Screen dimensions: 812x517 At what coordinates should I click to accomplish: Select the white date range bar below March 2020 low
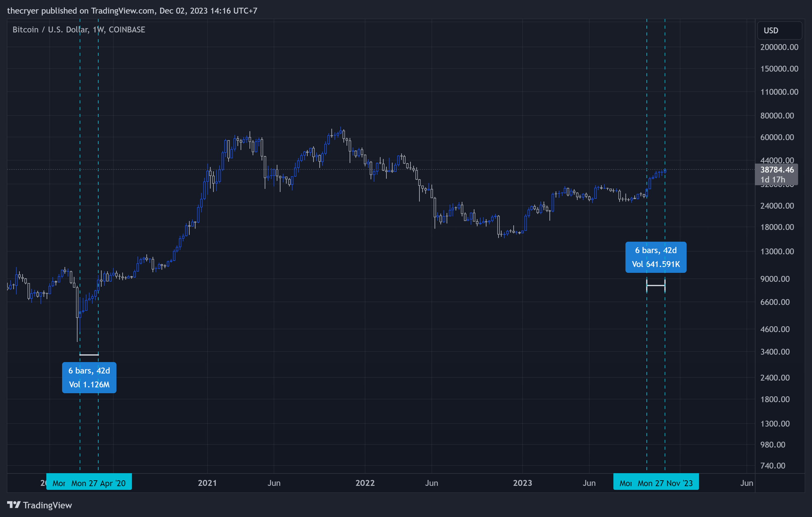point(89,355)
